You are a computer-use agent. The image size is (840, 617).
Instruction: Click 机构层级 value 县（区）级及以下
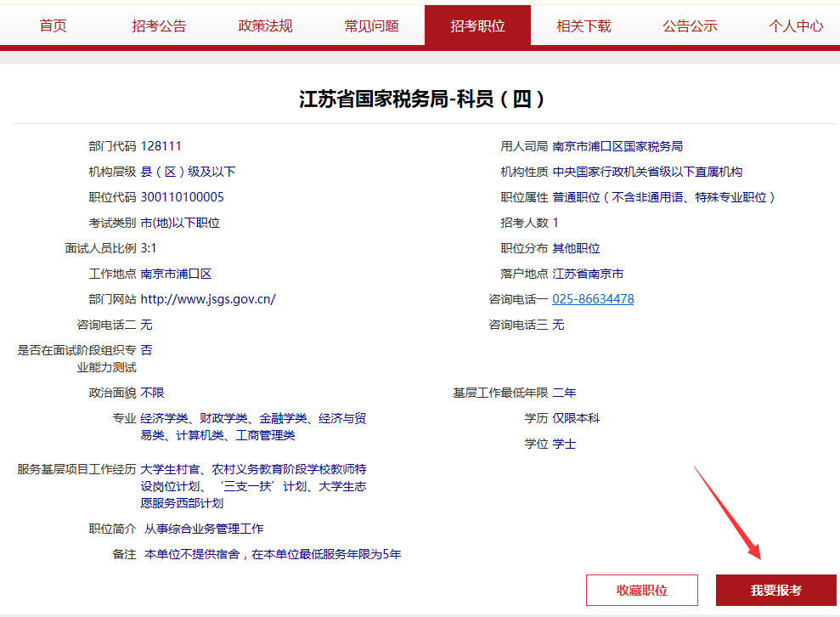(188, 172)
